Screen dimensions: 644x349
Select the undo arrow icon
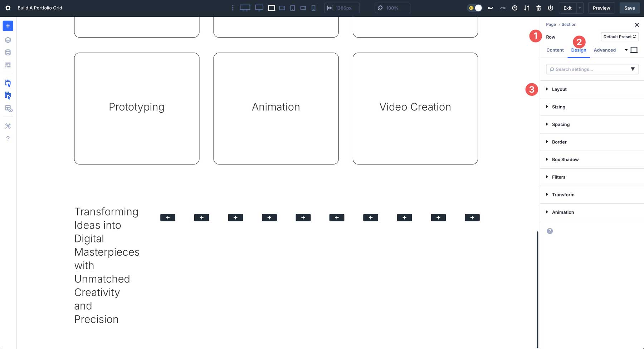[x=491, y=8]
